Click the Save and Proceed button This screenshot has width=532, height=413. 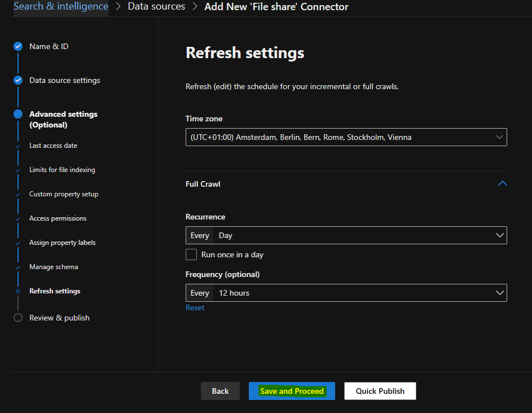point(292,391)
